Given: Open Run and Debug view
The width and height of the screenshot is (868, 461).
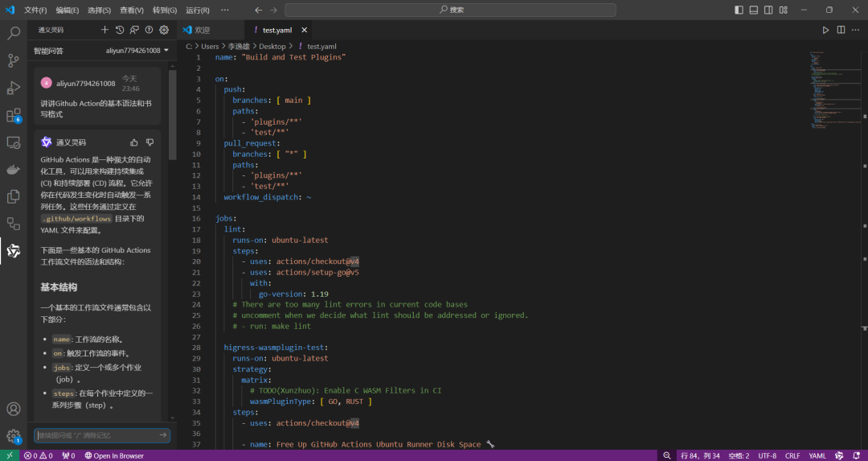Looking at the screenshot, I should pyautogui.click(x=14, y=88).
